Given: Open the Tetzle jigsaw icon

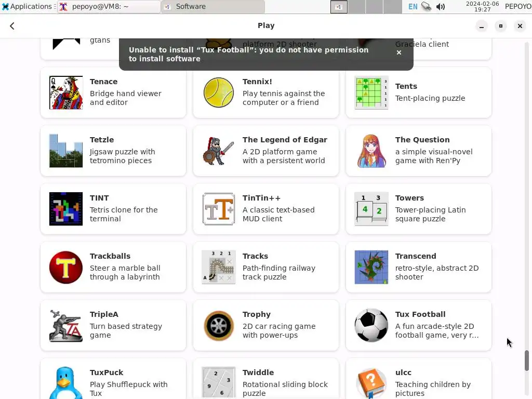Looking at the screenshot, I should tap(66, 151).
